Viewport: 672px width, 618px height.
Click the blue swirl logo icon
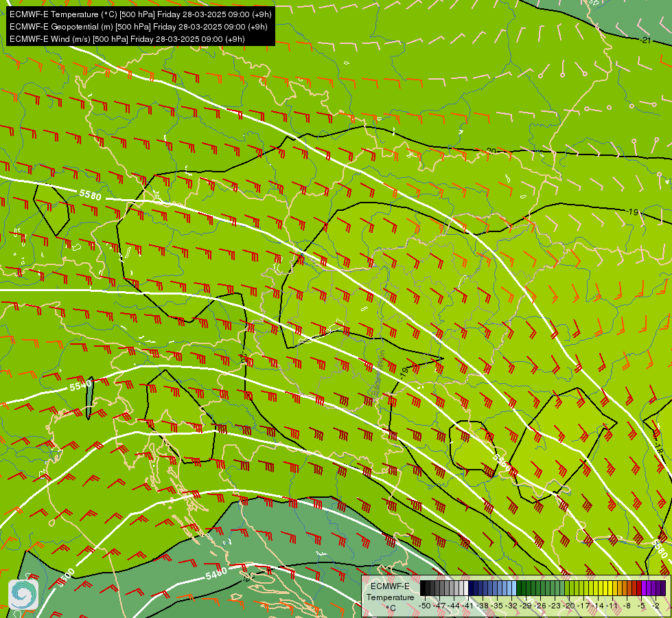click(23, 595)
